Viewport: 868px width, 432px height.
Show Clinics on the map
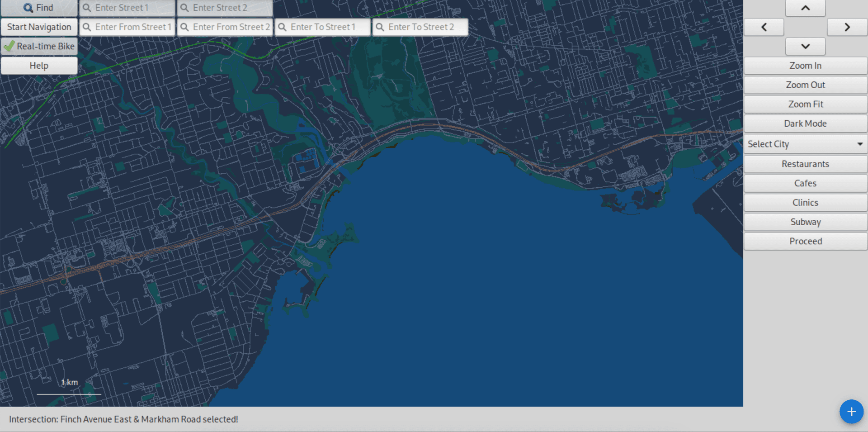[x=806, y=203]
